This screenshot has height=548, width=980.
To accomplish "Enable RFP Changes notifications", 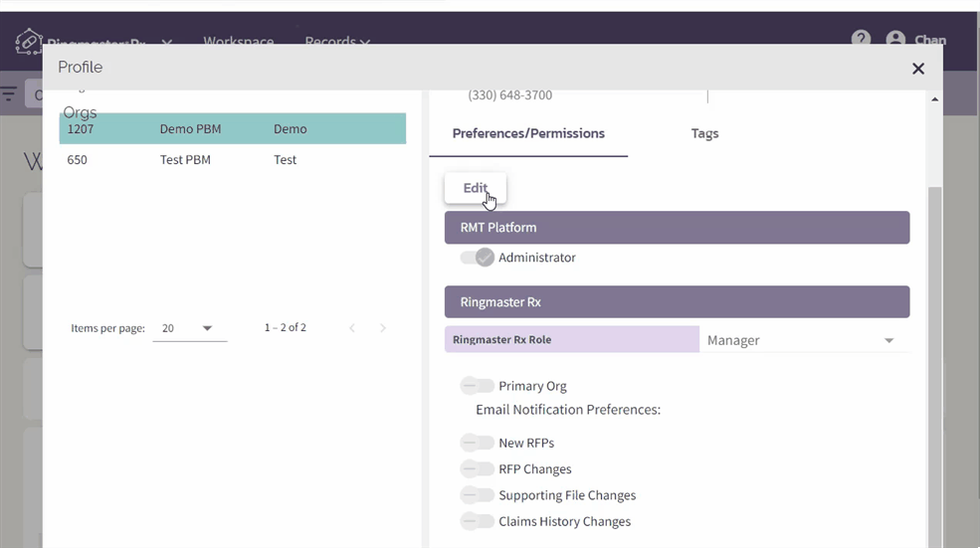I will point(477,468).
